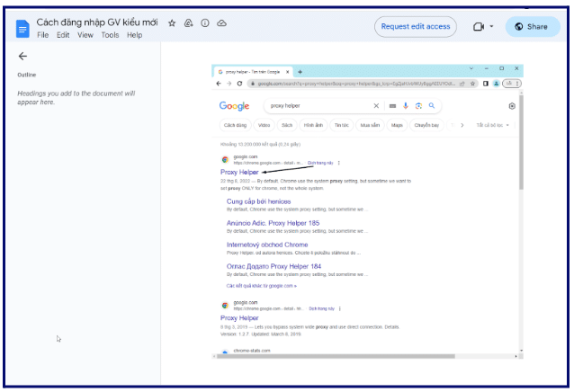Open the tab search chevron in title bar
The height and width of the screenshot is (392, 574).
click(x=471, y=68)
